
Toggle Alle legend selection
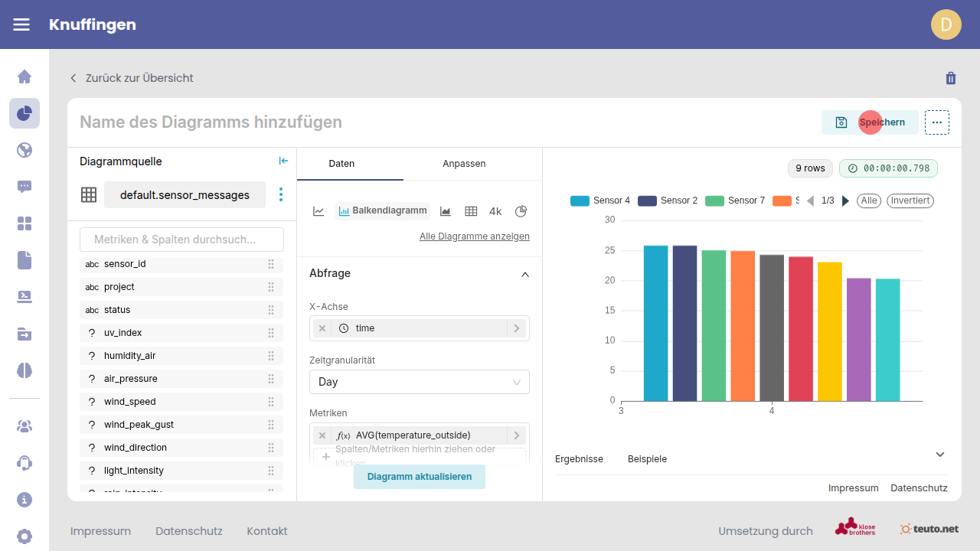click(868, 201)
